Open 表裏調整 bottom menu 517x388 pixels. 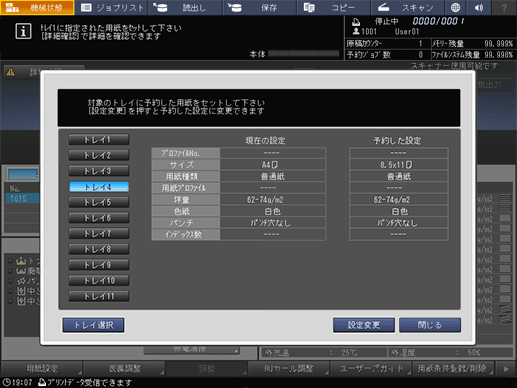[x=124, y=368]
